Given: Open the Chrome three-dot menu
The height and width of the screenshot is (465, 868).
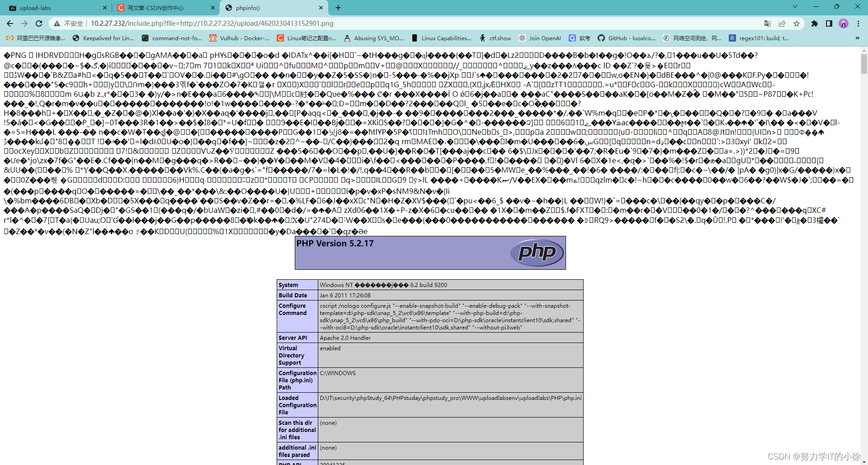Looking at the screenshot, I should [x=858, y=23].
